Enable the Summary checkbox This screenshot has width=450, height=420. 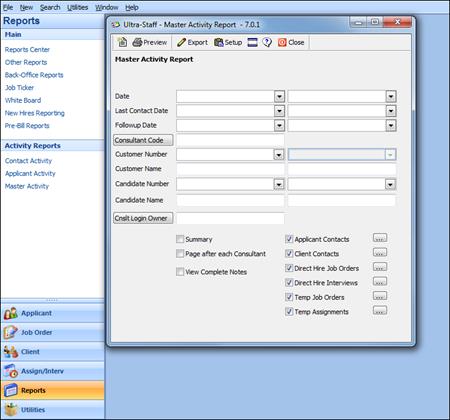180,239
